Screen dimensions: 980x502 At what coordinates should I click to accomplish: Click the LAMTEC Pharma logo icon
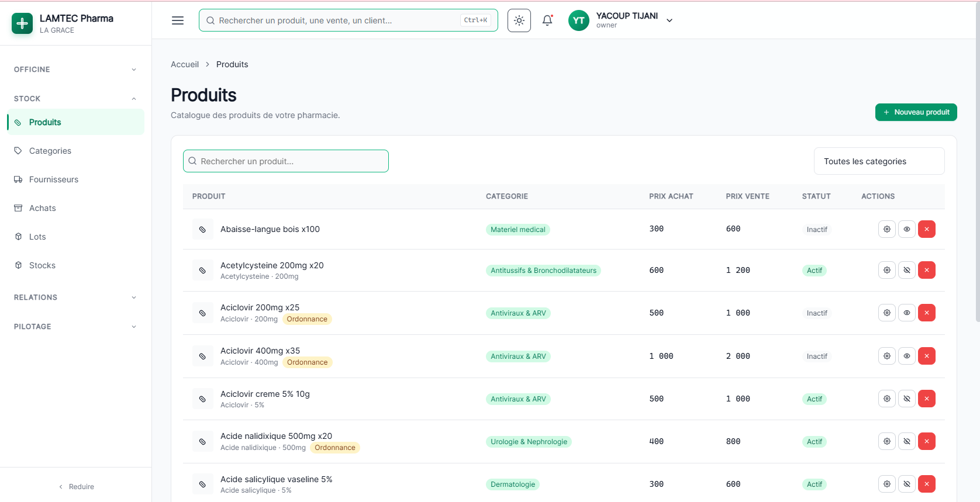point(22,23)
